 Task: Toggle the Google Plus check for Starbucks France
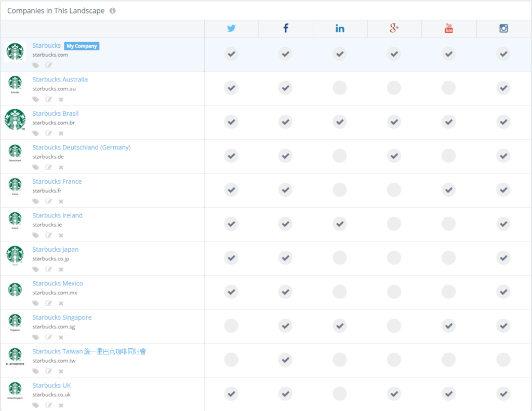coord(394,190)
